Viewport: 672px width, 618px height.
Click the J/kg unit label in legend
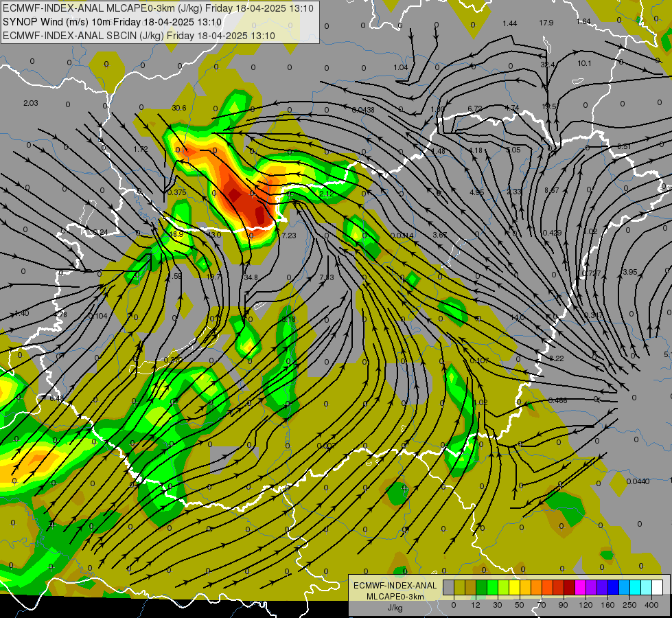(x=395, y=608)
